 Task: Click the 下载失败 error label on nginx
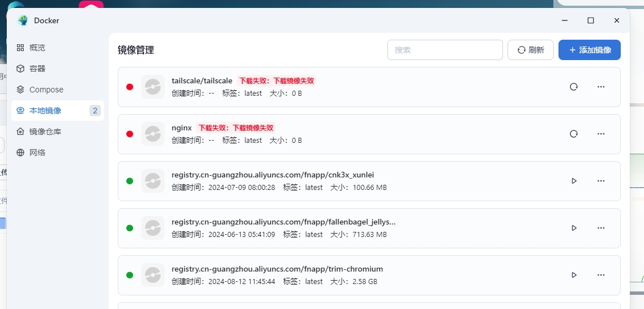(236, 128)
